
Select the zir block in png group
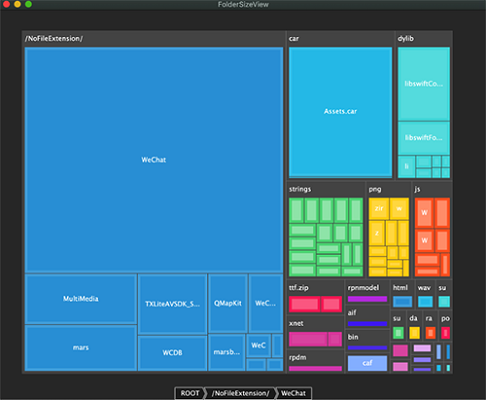[x=379, y=208]
